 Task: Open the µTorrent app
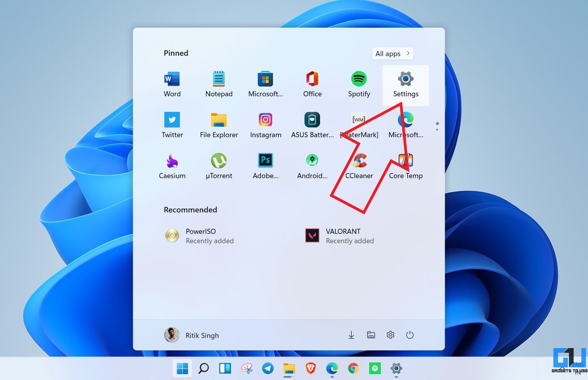tap(219, 167)
